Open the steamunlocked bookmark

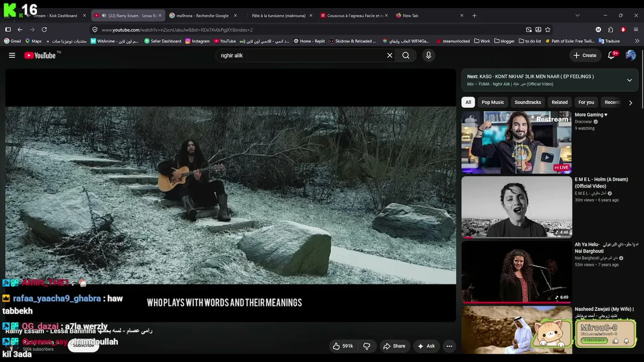[453, 41]
